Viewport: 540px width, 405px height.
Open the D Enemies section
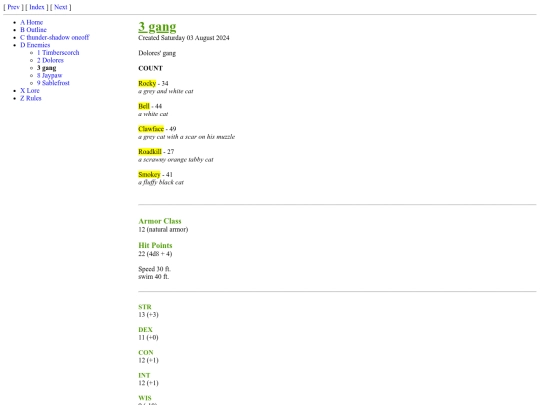coord(35,45)
